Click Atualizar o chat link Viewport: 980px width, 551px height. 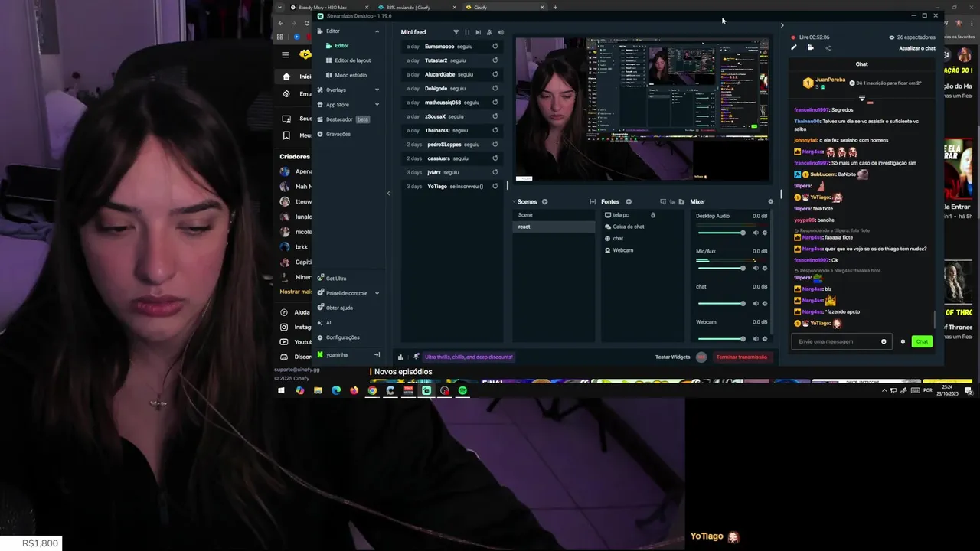click(916, 48)
